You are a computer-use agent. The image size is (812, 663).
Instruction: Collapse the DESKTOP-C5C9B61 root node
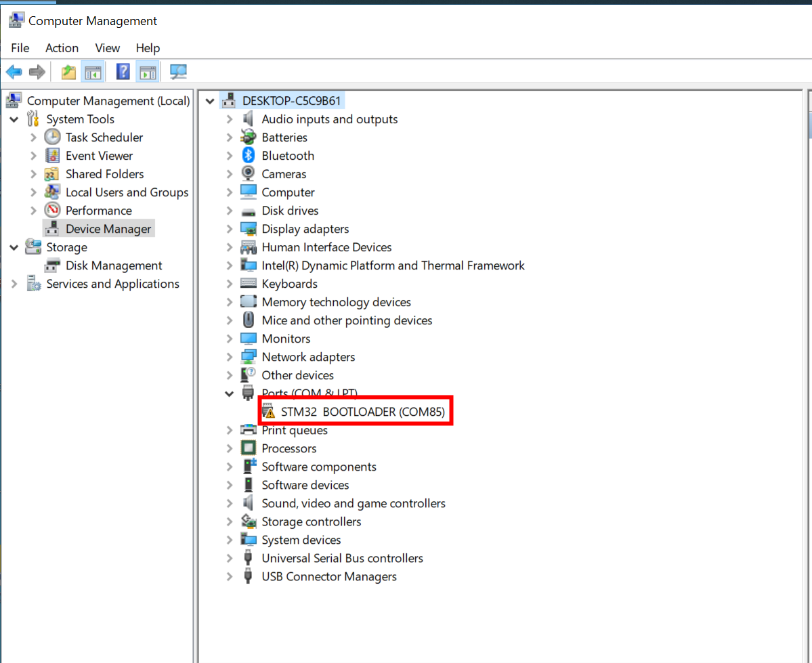(x=210, y=101)
